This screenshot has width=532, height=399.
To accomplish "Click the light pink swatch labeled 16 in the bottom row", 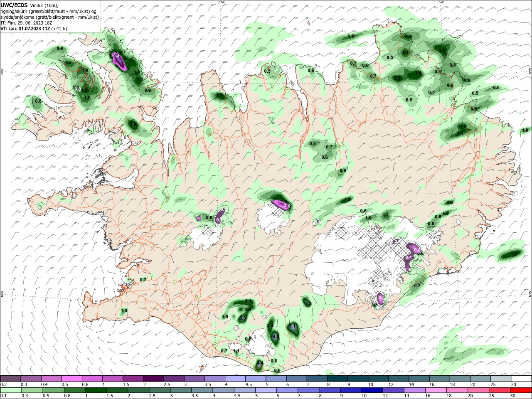I will 436,390.
